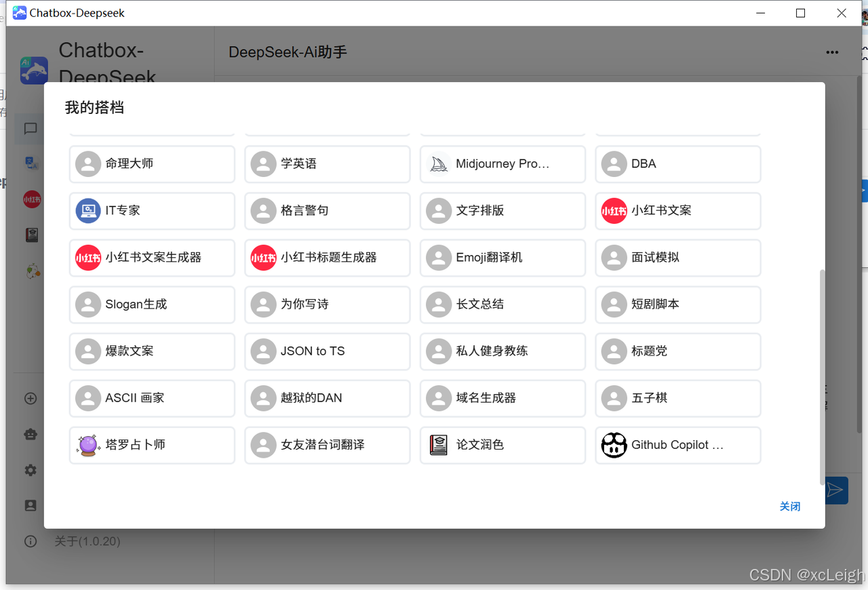Click the Chatbox-Deepseek title bar icon

coord(20,13)
